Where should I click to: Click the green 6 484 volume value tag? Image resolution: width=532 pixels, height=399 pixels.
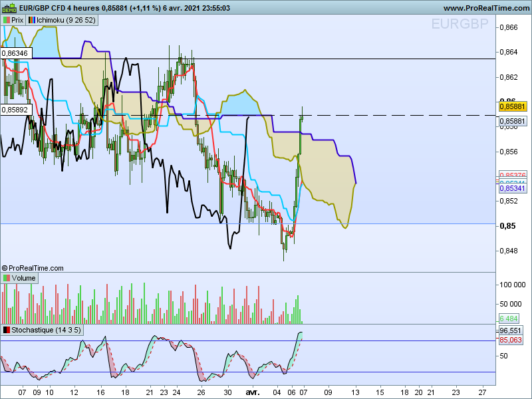click(x=509, y=319)
